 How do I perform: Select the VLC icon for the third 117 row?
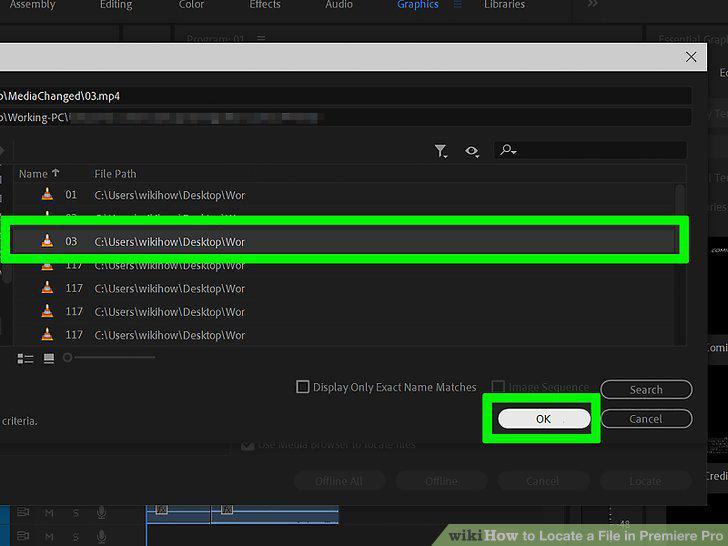(x=47, y=311)
